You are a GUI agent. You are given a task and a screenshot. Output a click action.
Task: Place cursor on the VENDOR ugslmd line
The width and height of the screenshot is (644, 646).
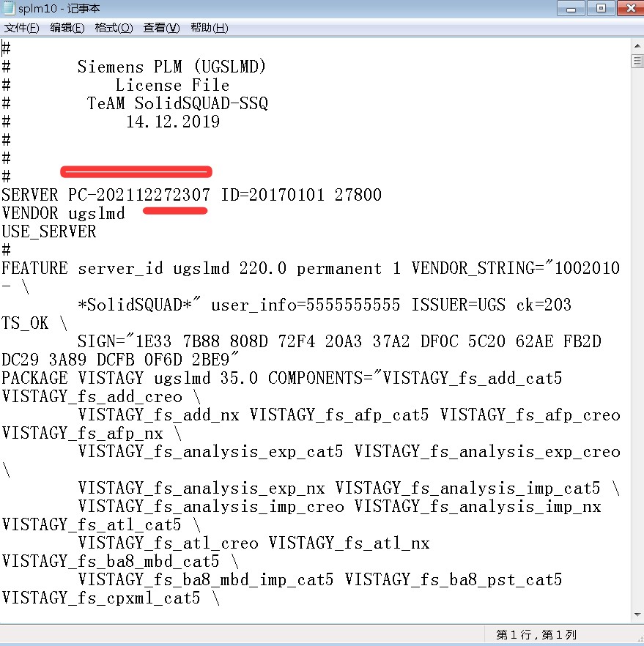[x=63, y=213]
